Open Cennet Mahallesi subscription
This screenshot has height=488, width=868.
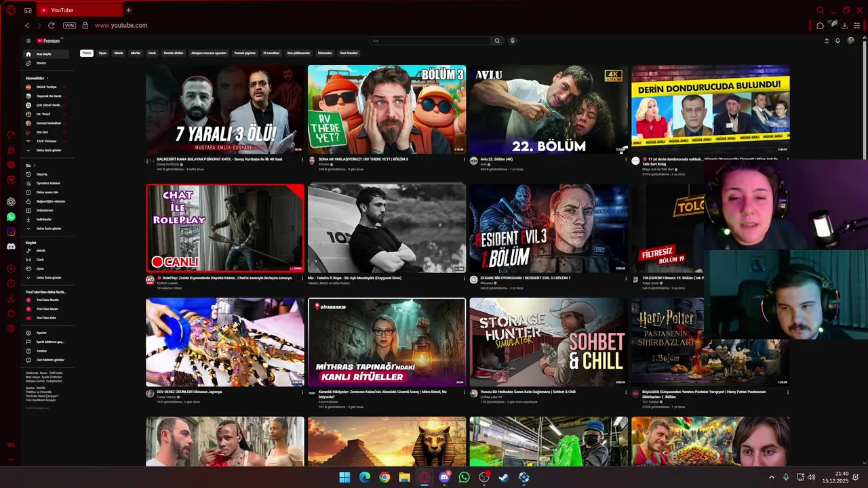(x=46, y=123)
